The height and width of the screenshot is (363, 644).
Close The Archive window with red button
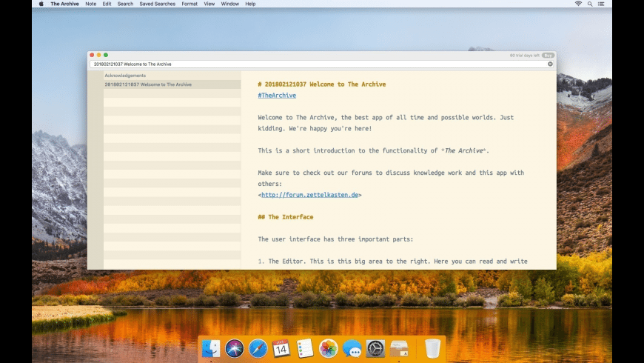click(92, 55)
